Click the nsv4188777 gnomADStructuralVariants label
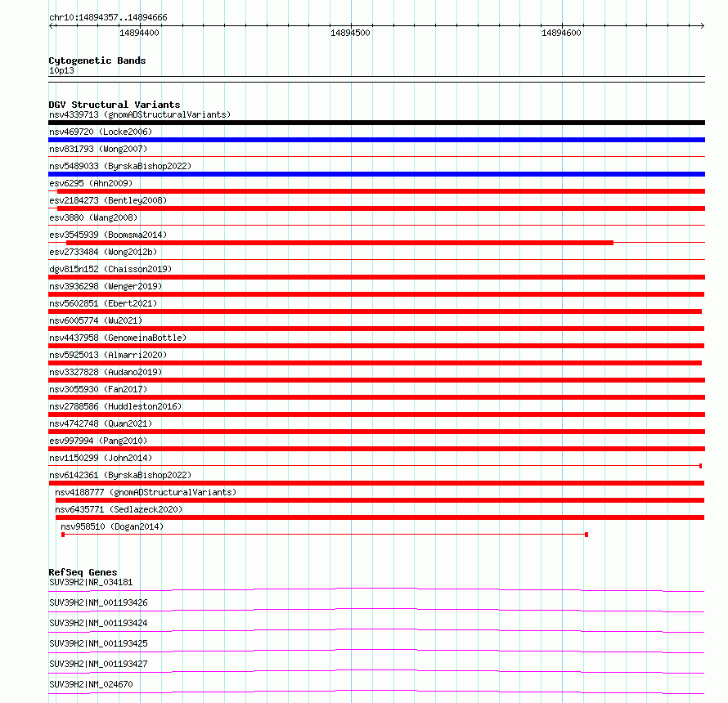This screenshot has width=728, height=703. [146, 492]
